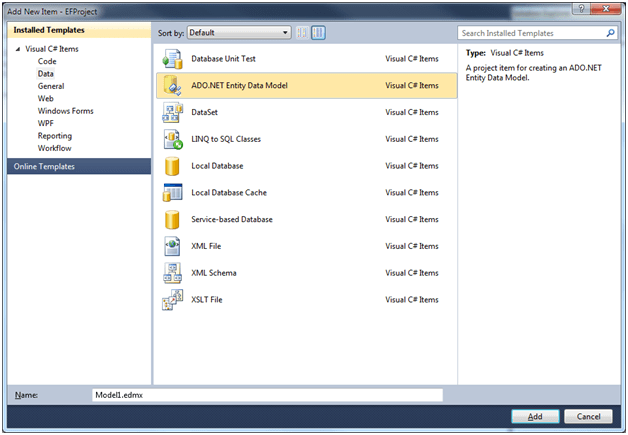This screenshot has height=435, width=628.
Task: Select the Workflow category
Action: pos(54,148)
